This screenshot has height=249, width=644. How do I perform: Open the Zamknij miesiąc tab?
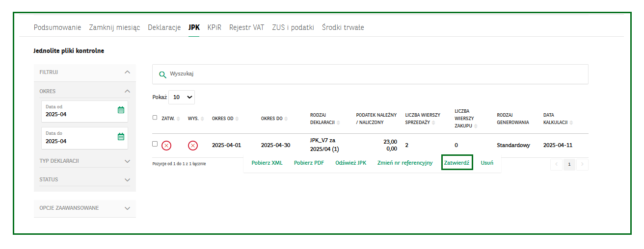click(114, 27)
